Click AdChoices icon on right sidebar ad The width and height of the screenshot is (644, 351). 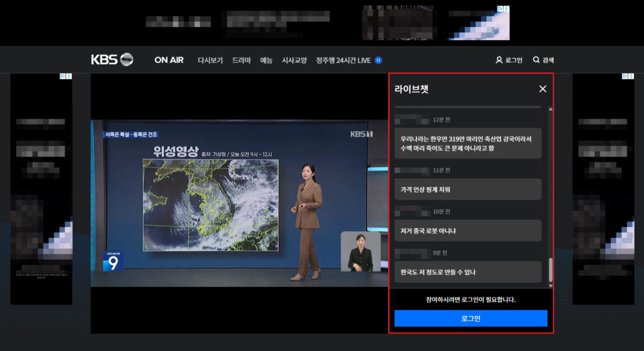[x=625, y=76]
